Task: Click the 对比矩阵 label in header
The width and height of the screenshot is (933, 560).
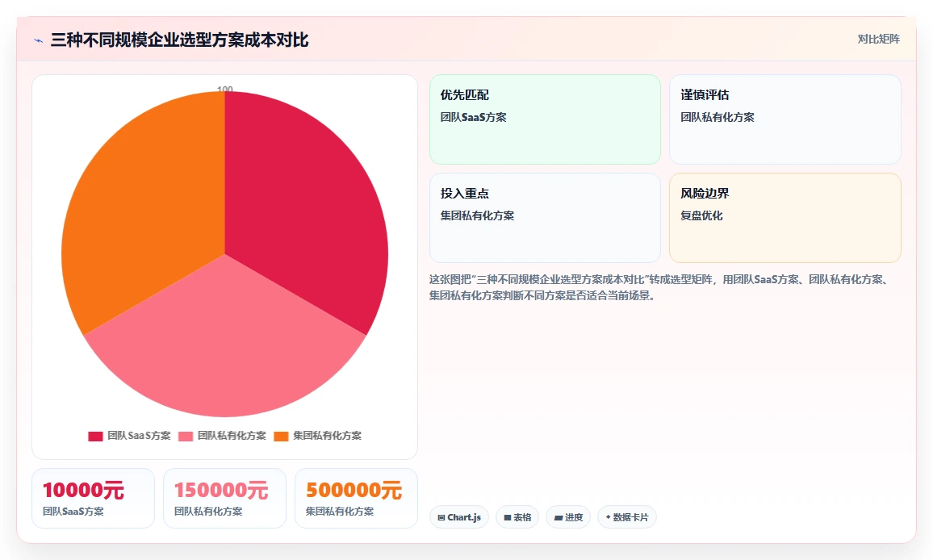Action: (878, 40)
